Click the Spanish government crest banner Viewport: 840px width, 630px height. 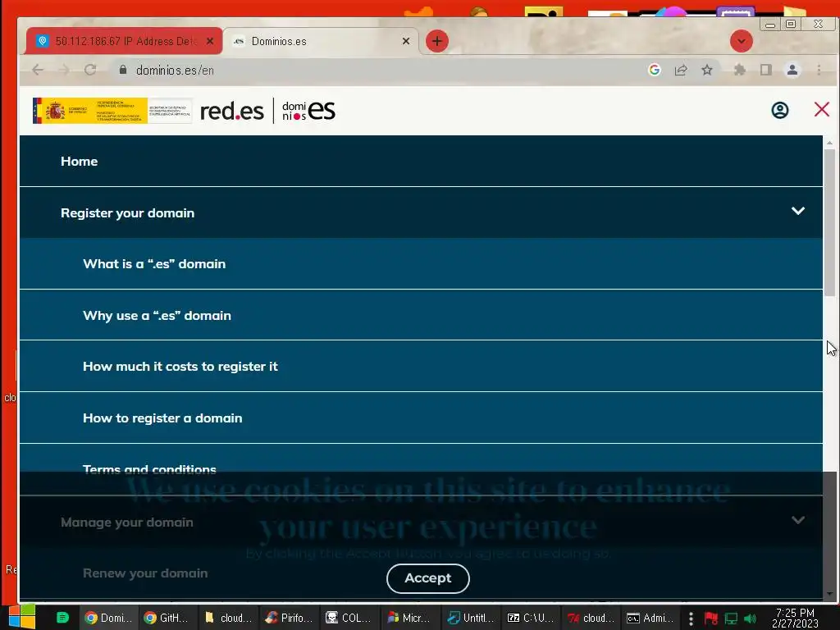112,111
